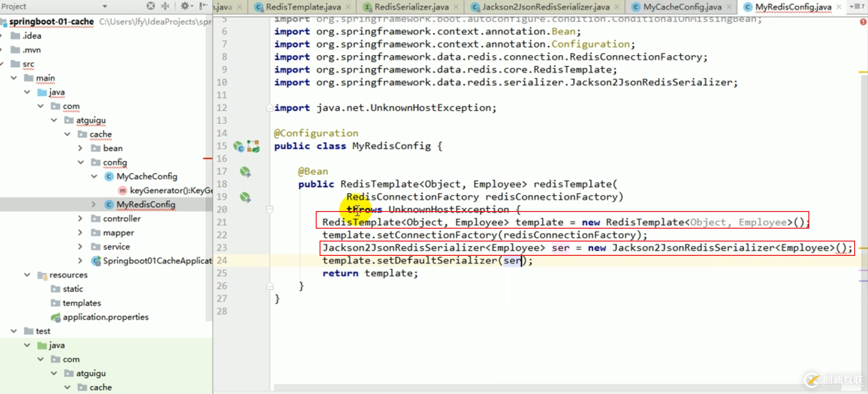
Task: Toggle fold marker on imports at line 12
Action: coord(269,108)
